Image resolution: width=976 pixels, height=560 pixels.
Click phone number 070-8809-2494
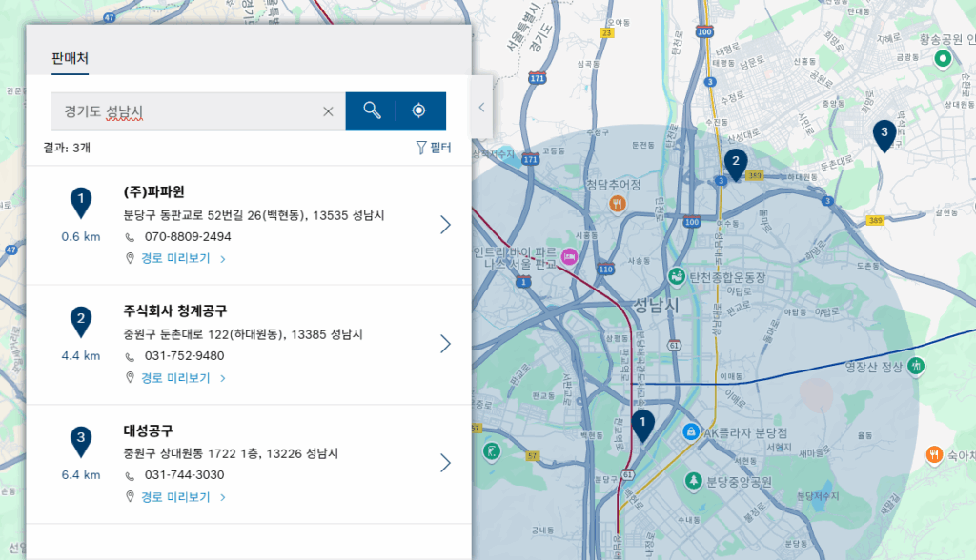point(188,236)
